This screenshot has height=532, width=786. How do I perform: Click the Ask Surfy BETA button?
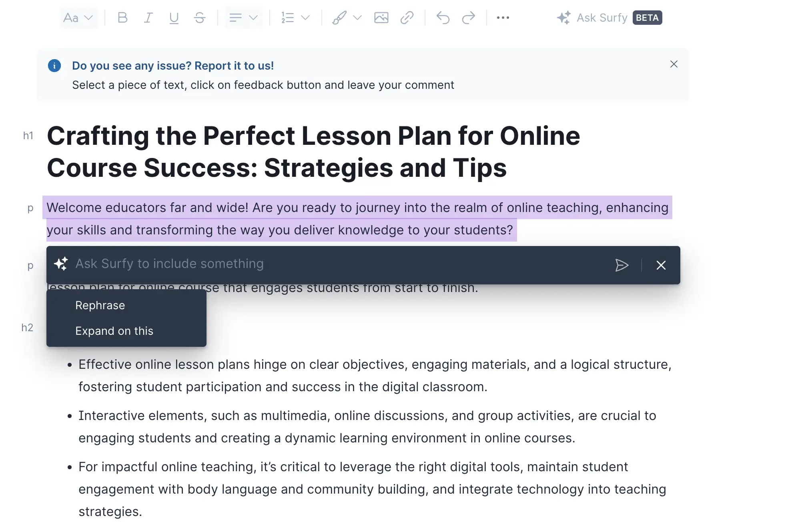[609, 18]
